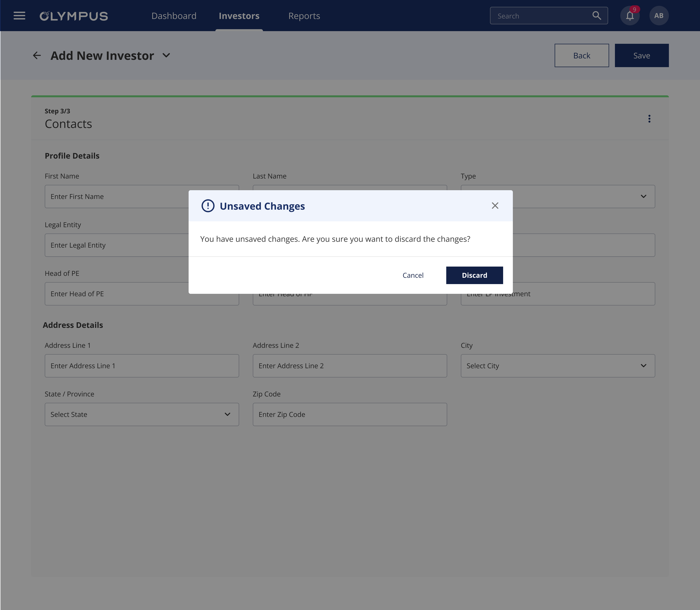Screen dimensions: 700x610
Task: Click the search magnifier icon
Action: tap(597, 16)
